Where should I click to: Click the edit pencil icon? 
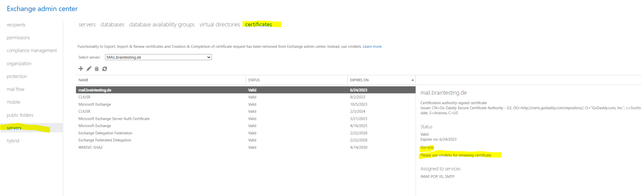[x=89, y=69]
